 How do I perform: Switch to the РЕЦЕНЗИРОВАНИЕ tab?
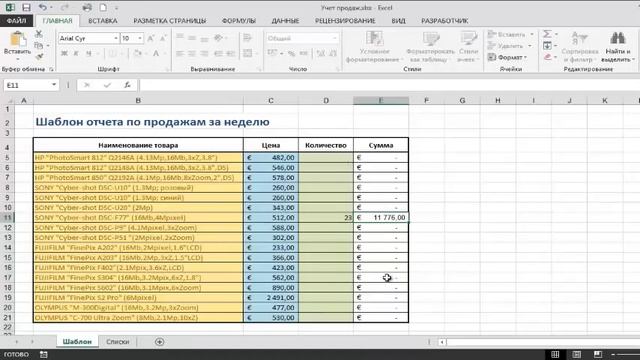tap(345, 21)
